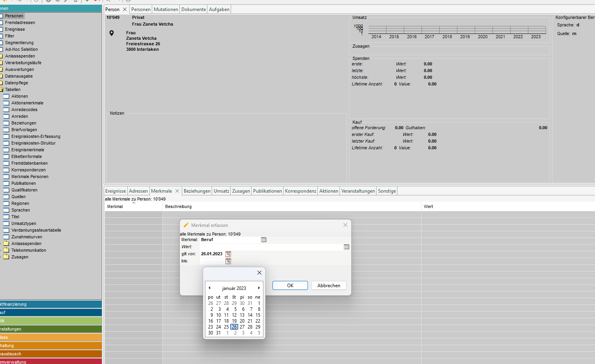This screenshot has width=595, height=364.
Task: Open the Wert lookup table icon
Action: pos(346,247)
